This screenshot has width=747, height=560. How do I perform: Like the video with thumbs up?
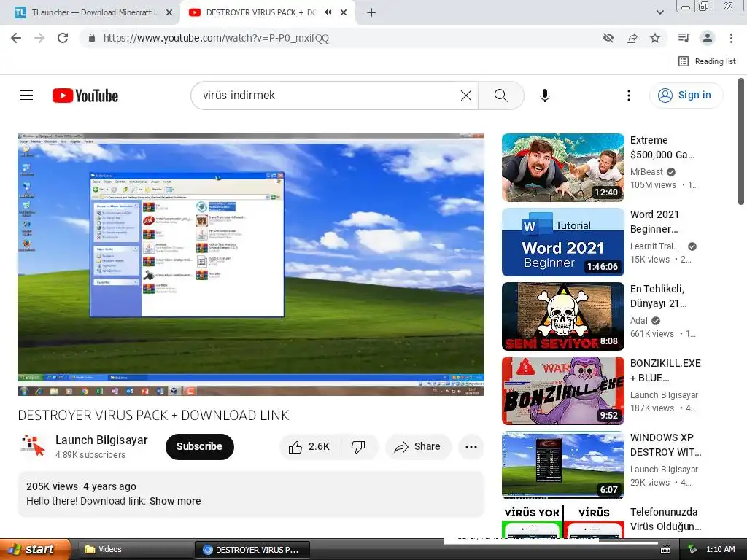coord(309,447)
